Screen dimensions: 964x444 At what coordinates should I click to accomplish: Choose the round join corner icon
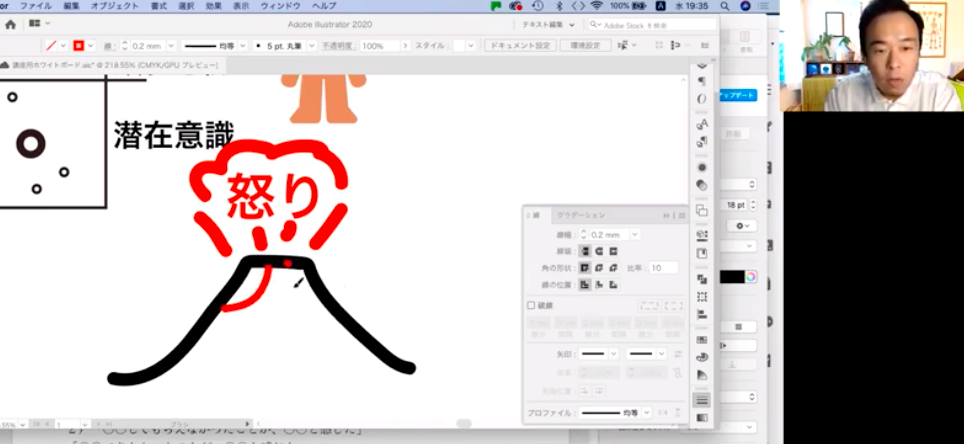(599, 268)
